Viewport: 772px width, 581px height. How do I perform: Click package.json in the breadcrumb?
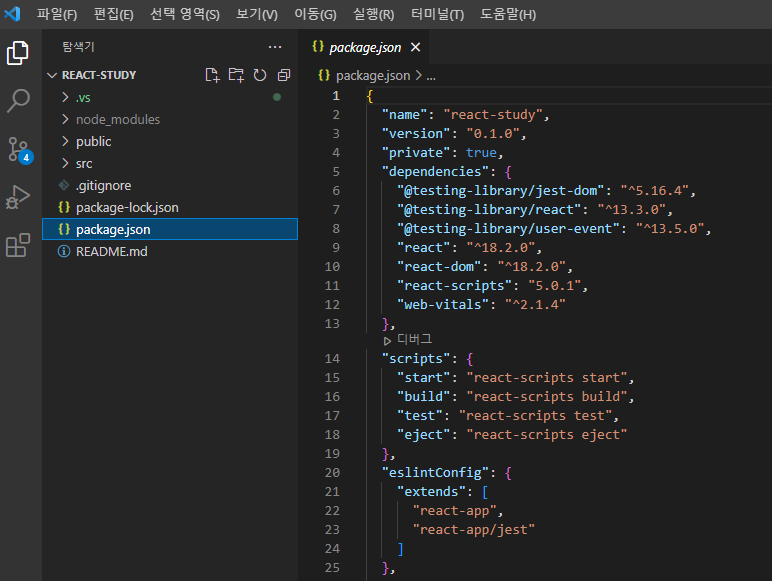click(373, 75)
